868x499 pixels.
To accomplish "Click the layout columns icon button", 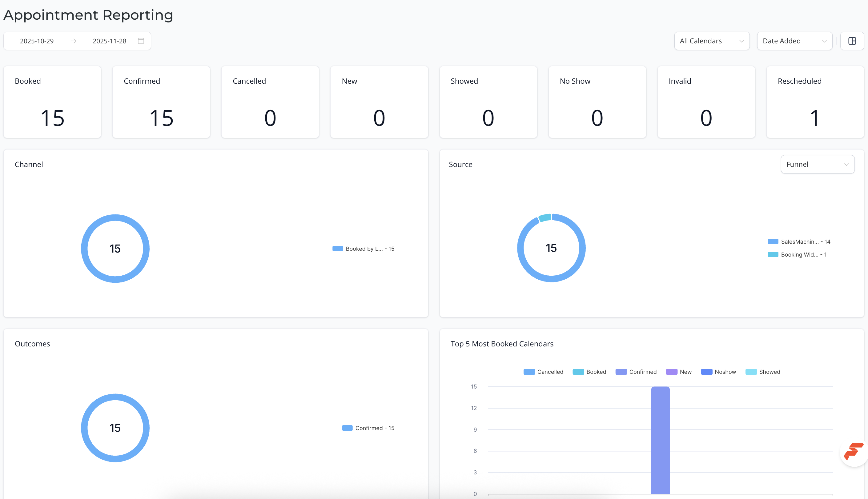I will click(852, 41).
